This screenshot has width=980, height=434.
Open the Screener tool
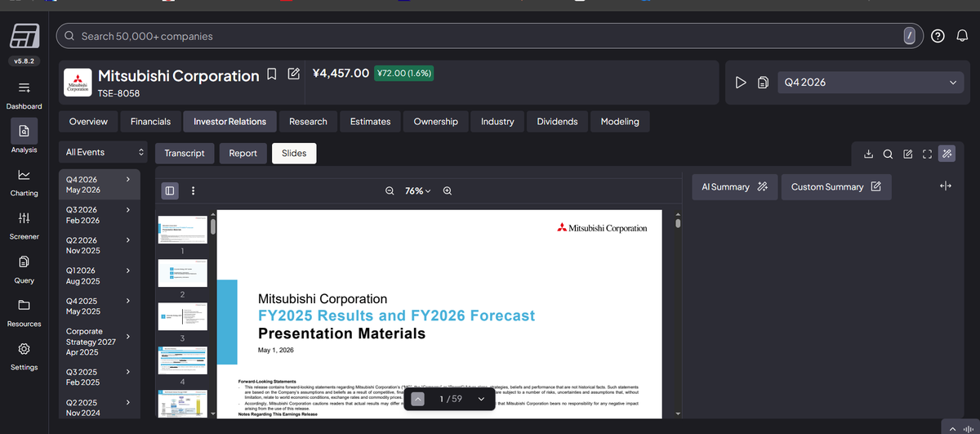24,217
